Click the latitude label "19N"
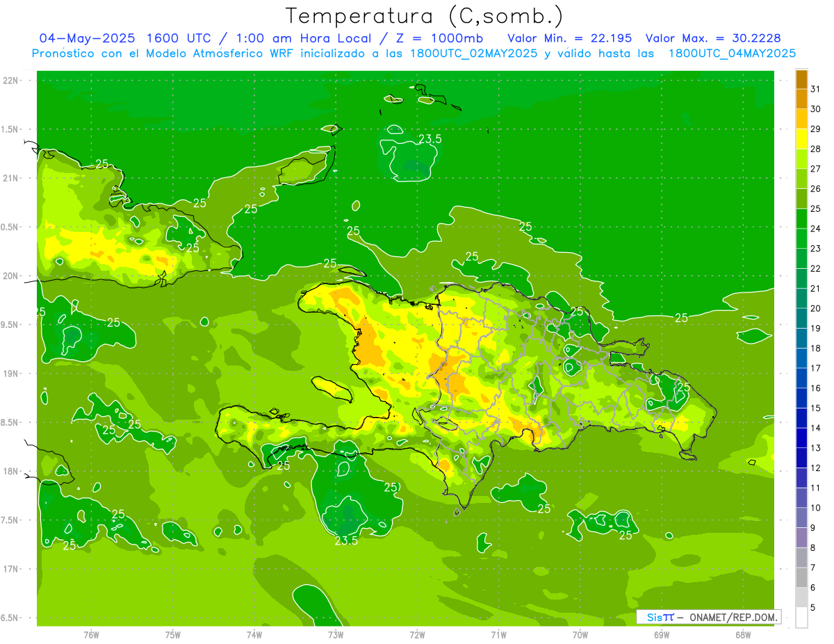Image resolution: width=834 pixels, height=644 pixels. tap(10, 373)
